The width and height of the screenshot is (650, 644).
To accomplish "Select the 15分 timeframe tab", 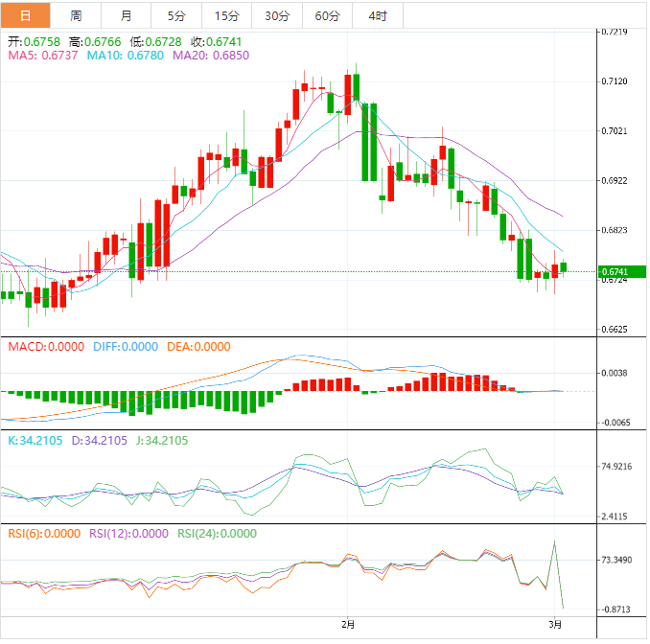I will point(227,15).
